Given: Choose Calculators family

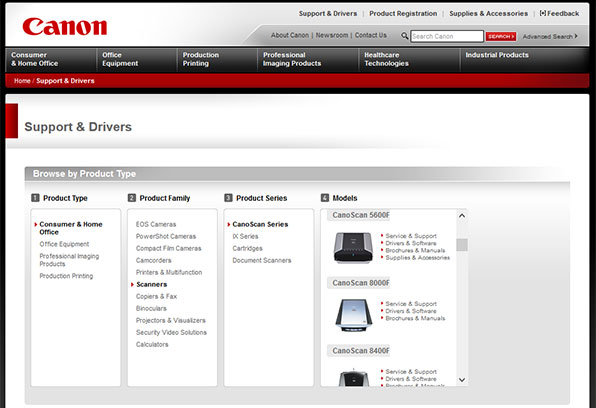Looking at the screenshot, I should pyautogui.click(x=152, y=344).
